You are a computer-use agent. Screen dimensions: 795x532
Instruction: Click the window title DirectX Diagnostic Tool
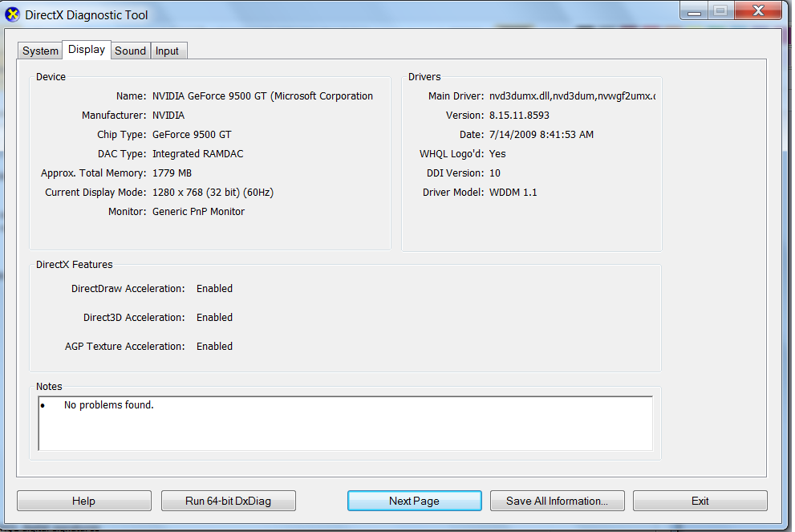(x=86, y=15)
